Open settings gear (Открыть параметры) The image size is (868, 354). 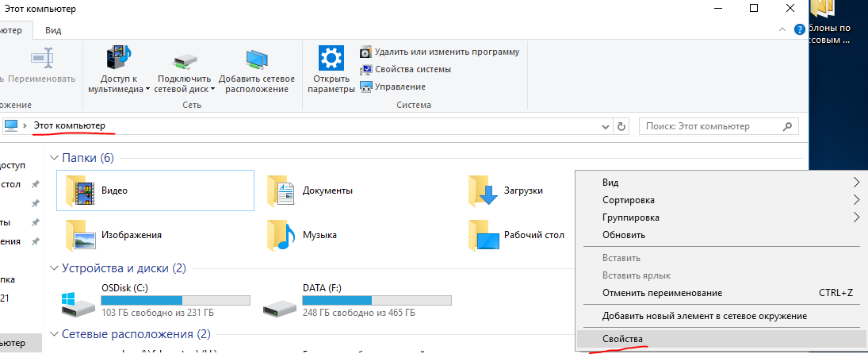pos(331,58)
